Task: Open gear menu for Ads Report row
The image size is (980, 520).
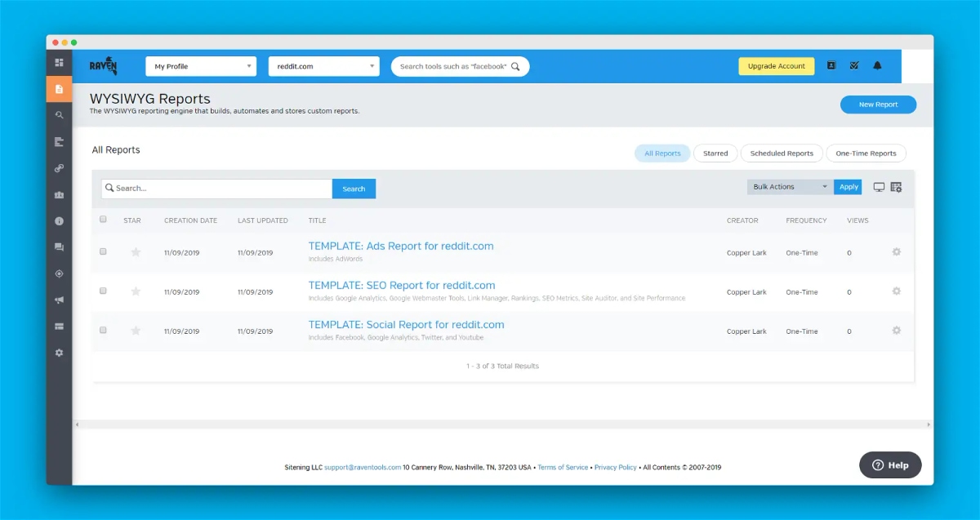Action: [896, 251]
